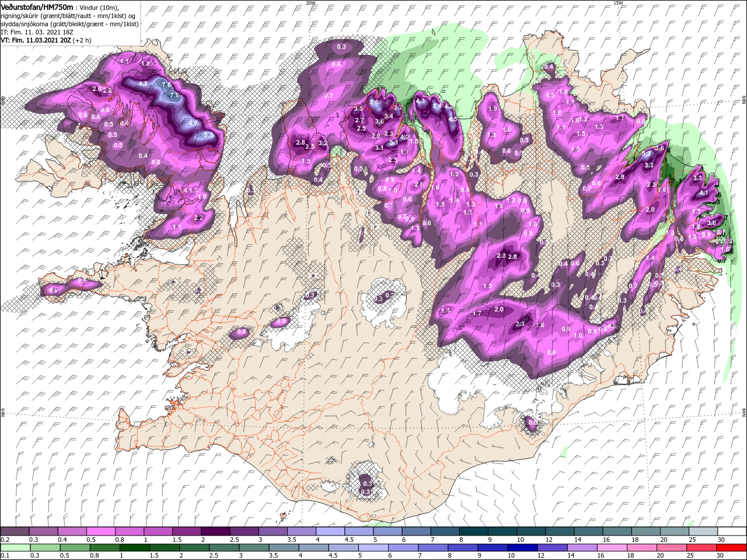Pick the pale lavender snow swatch labeled 4
Viewport: 747px width, 560px height.
330,531
